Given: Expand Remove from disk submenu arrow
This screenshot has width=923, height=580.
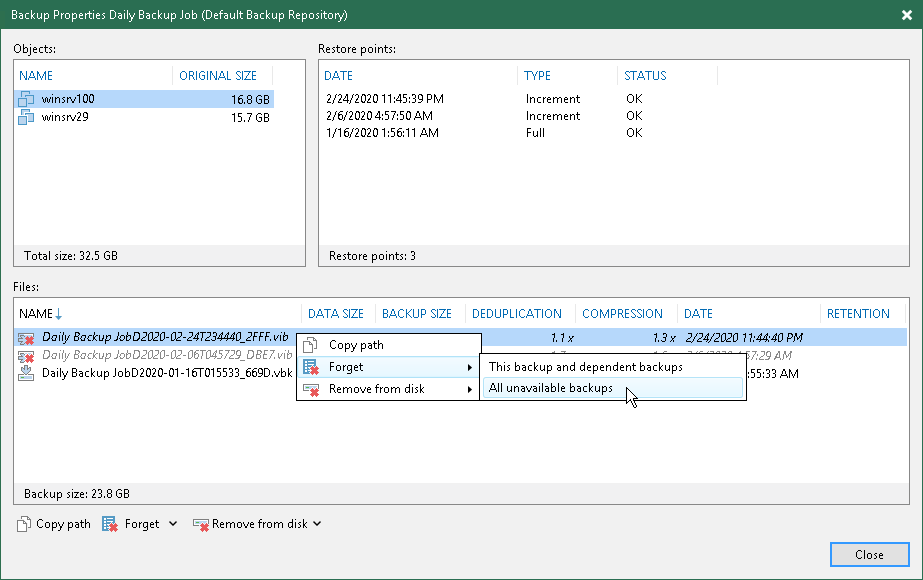Looking at the screenshot, I should tap(471, 389).
